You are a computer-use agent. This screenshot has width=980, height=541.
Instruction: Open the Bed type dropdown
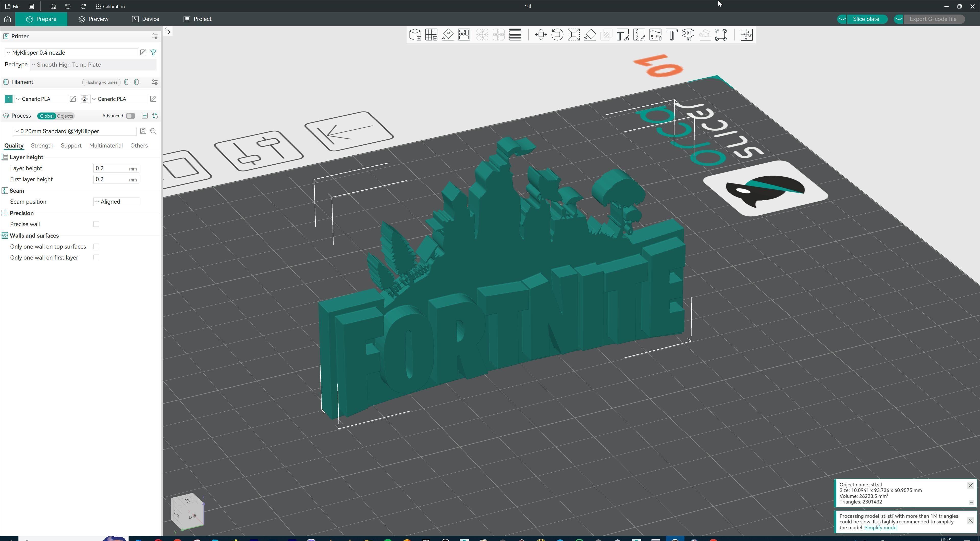[93, 65]
